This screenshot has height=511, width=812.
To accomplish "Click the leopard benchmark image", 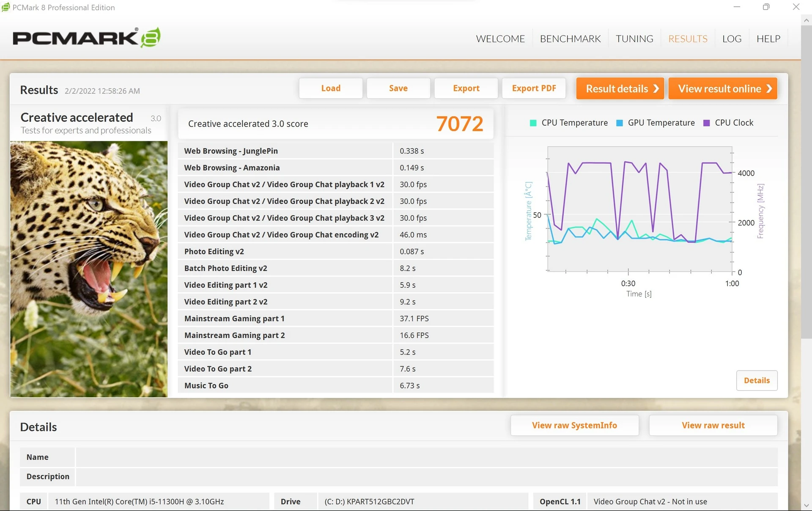I will tap(89, 269).
